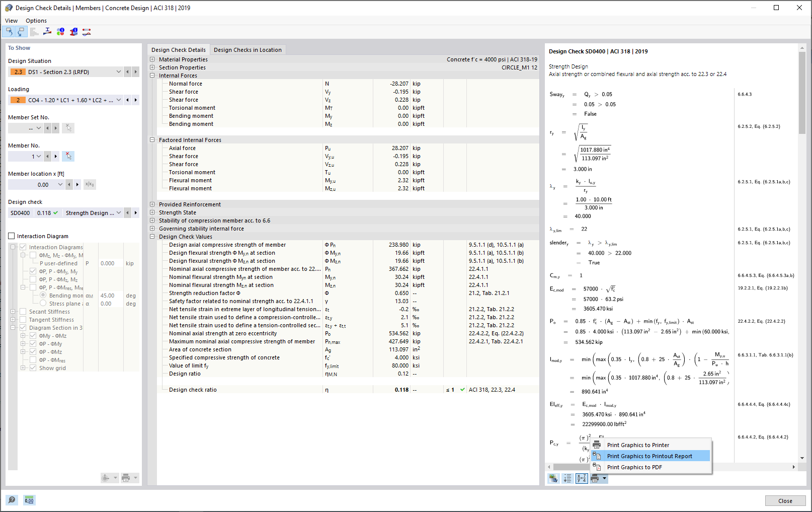Screen dimensions: 812x512
Task: Collapse the Design Check Values section
Action: (x=152, y=237)
